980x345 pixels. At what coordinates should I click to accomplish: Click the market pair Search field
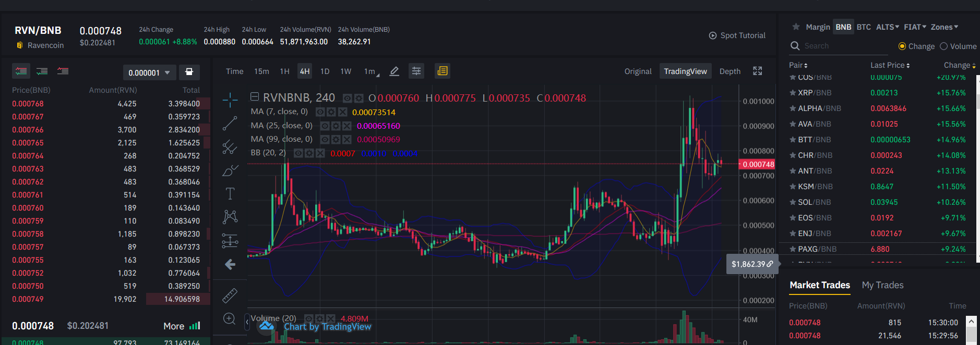point(839,46)
